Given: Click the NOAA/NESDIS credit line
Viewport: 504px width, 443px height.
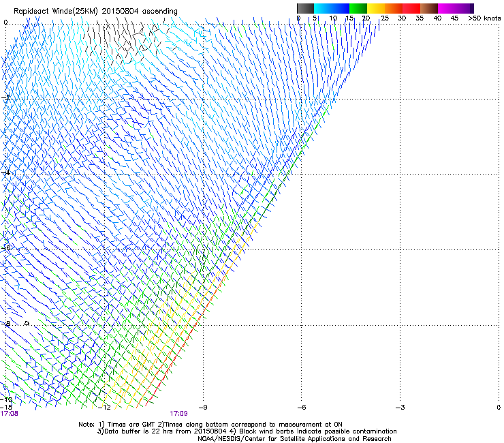Looking at the screenshot, I should pyautogui.click(x=294, y=439).
